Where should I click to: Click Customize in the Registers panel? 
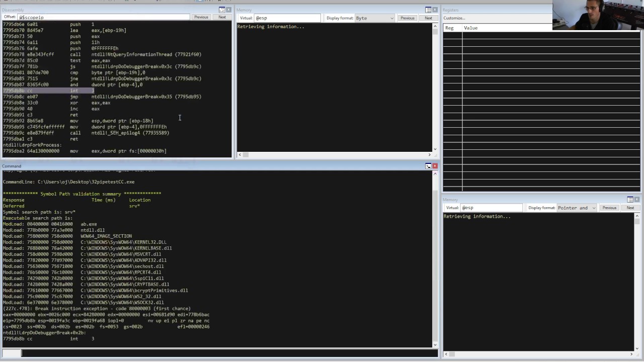454,18
